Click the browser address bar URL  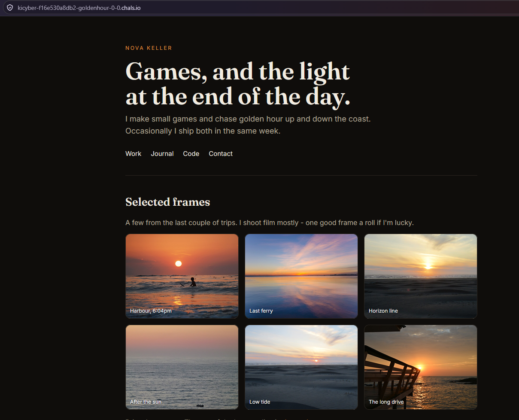click(79, 8)
